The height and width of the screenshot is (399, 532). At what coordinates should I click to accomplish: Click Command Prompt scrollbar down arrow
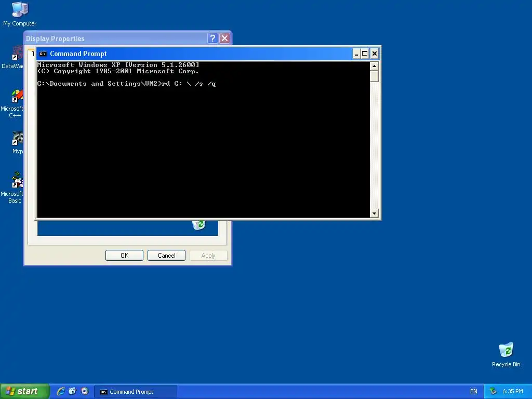[374, 214]
